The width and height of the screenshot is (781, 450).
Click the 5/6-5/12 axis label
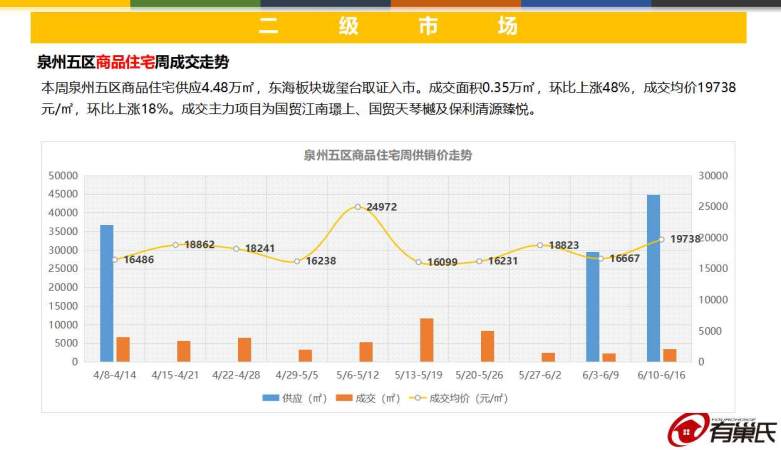tap(358, 375)
